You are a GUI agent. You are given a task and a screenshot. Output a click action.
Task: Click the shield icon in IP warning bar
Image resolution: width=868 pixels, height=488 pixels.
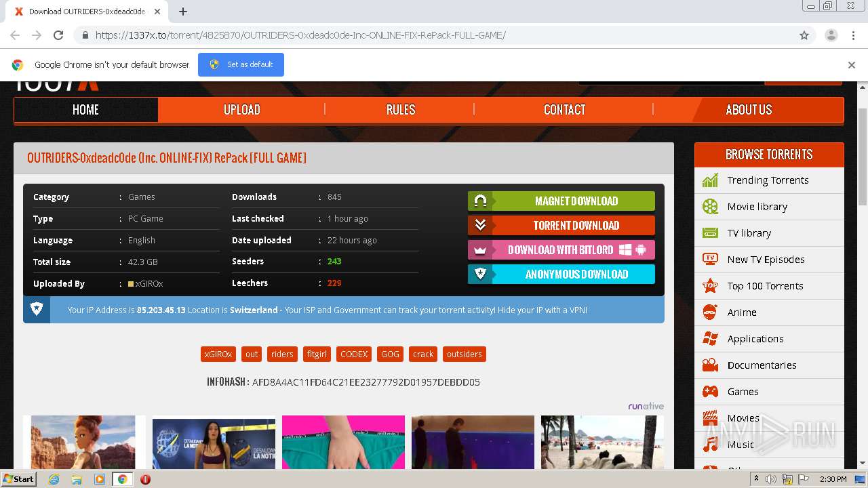click(37, 309)
